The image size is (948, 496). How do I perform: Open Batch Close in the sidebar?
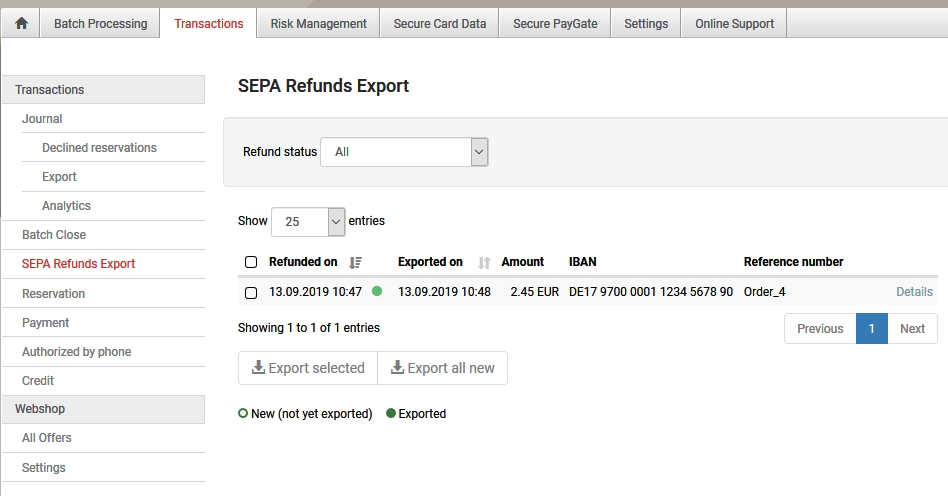click(54, 235)
